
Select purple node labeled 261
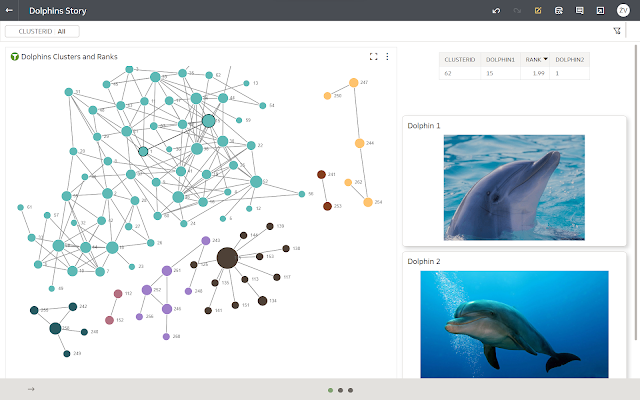tap(167, 271)
